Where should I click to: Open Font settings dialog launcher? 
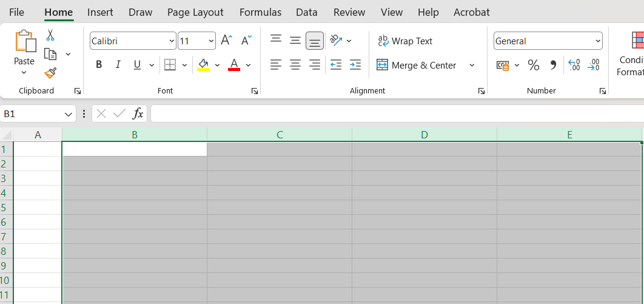point(255,91)
